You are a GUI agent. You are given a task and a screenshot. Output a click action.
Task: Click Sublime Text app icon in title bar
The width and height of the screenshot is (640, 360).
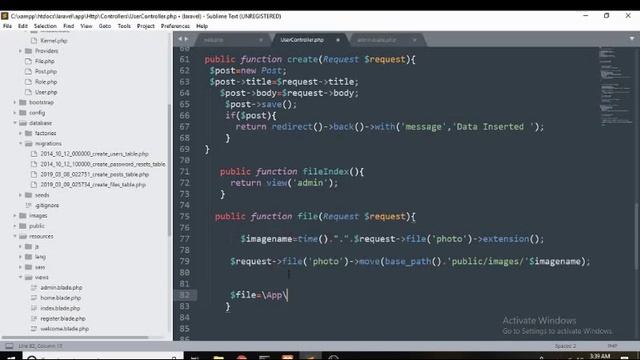(x=4, y=16)
